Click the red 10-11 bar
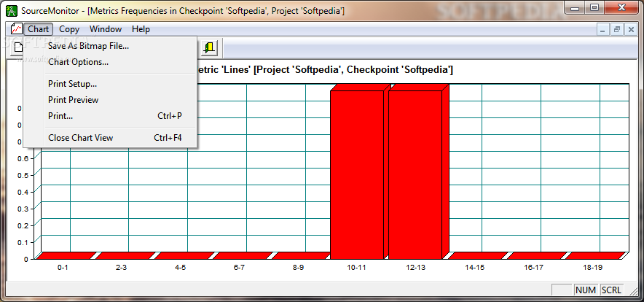This screenshot has height=302, width=644. (357, 175)
